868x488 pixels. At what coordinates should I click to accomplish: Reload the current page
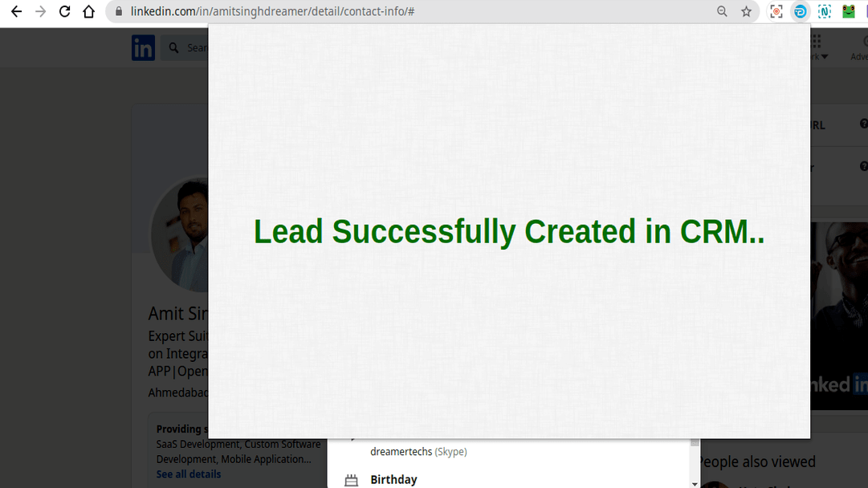click(x=65, y=11)
